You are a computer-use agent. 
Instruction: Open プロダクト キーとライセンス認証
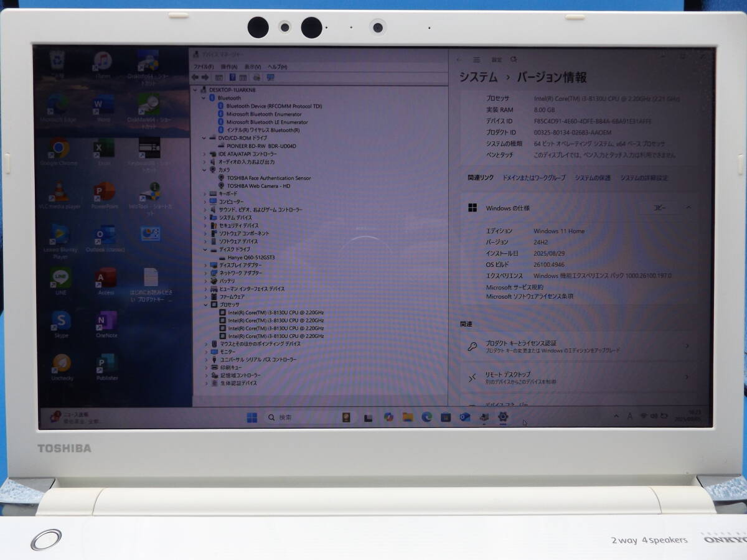579,347
